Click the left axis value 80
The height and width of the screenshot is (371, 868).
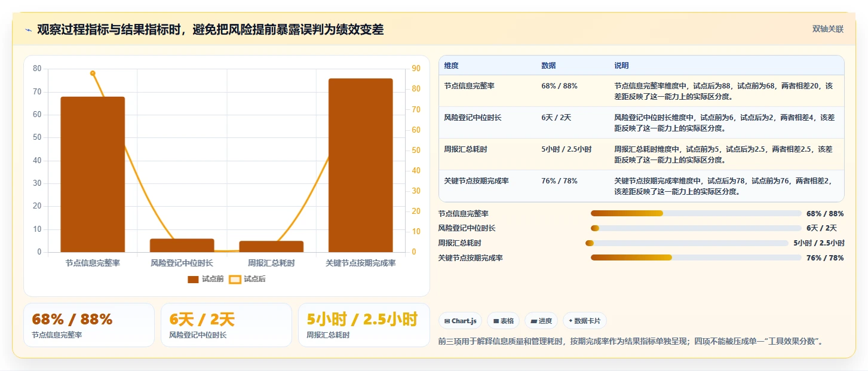tap(37, 69)
